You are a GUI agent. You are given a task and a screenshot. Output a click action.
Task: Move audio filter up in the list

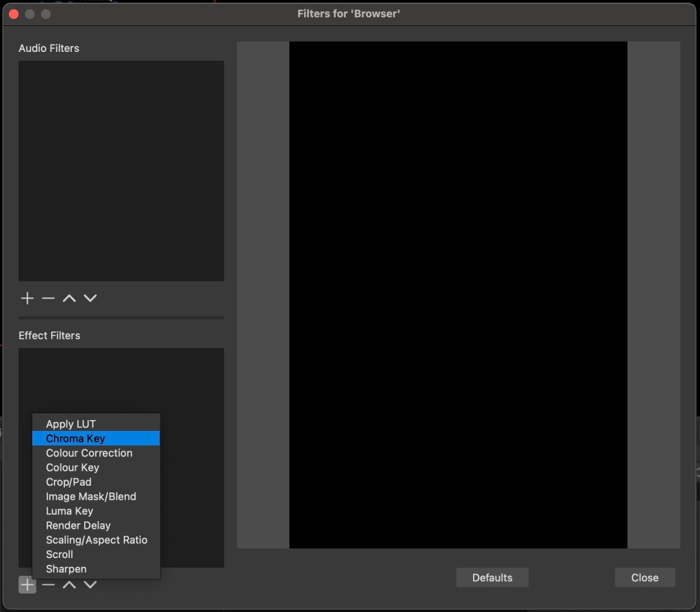[69, 298]
